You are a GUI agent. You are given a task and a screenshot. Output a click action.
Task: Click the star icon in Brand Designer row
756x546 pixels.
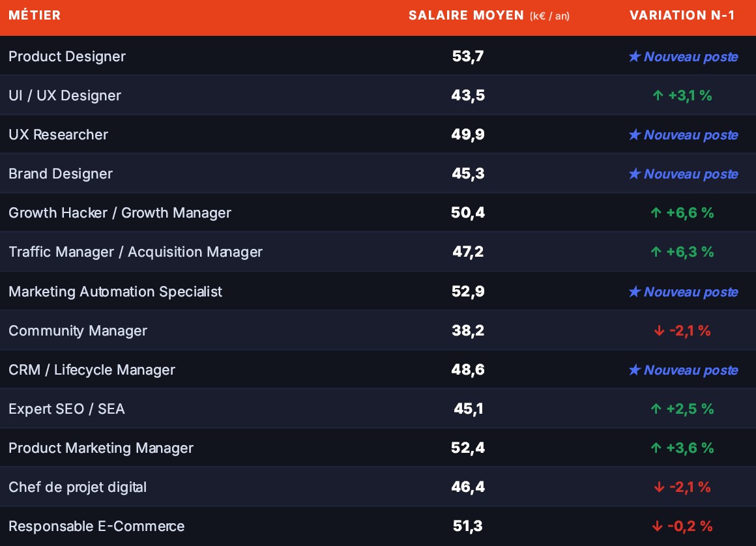635,173
